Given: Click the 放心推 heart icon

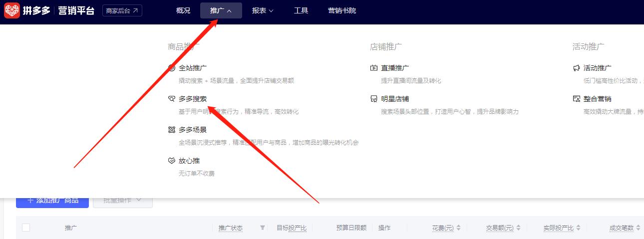Looking at the screenshot, I should [172, 161].
